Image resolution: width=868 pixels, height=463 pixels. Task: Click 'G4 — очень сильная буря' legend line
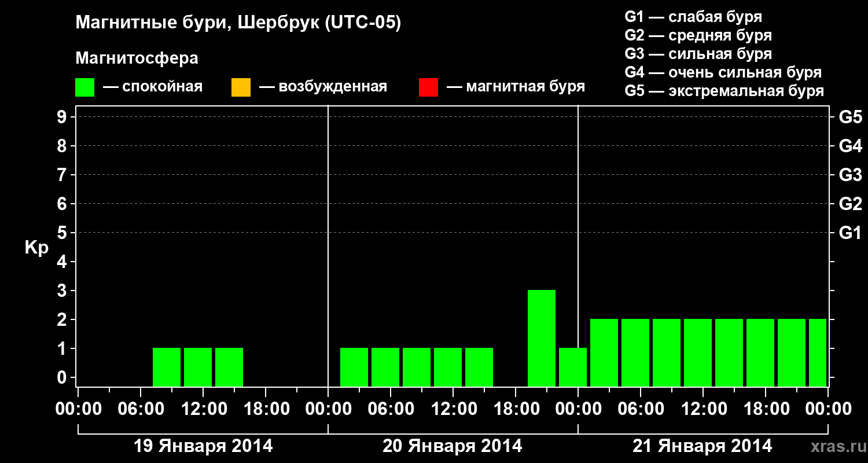pyautogui.click(x=723, y=72)
